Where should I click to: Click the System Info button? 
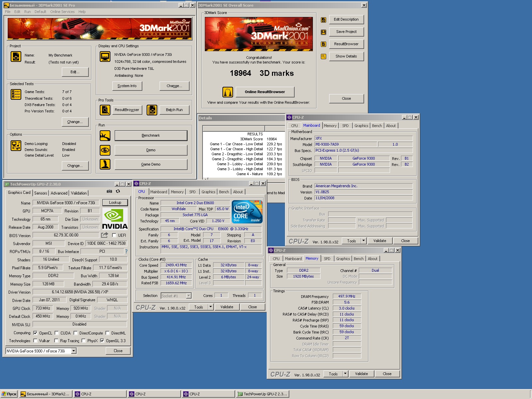[x=127, y=86]
